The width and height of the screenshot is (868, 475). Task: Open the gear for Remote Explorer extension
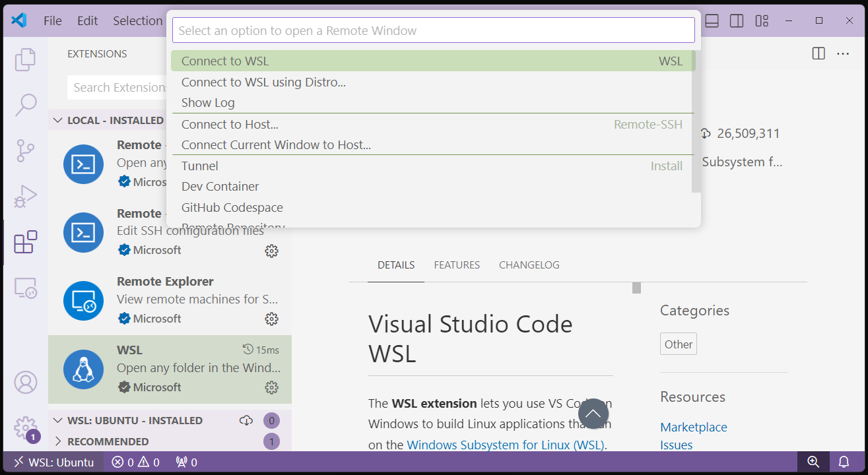click(x=271, y=319)
